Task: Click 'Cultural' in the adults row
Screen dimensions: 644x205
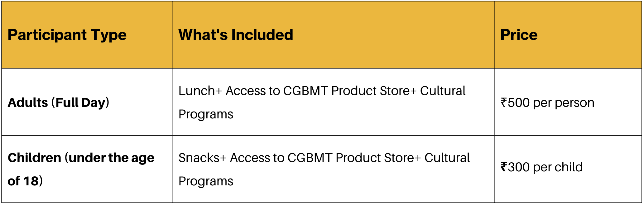Action: coord(443,91)
